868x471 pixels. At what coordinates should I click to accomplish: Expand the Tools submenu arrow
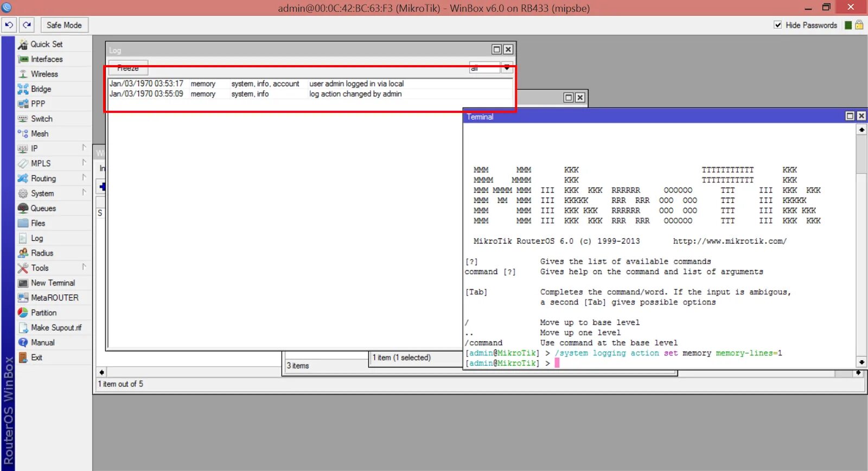84,267
